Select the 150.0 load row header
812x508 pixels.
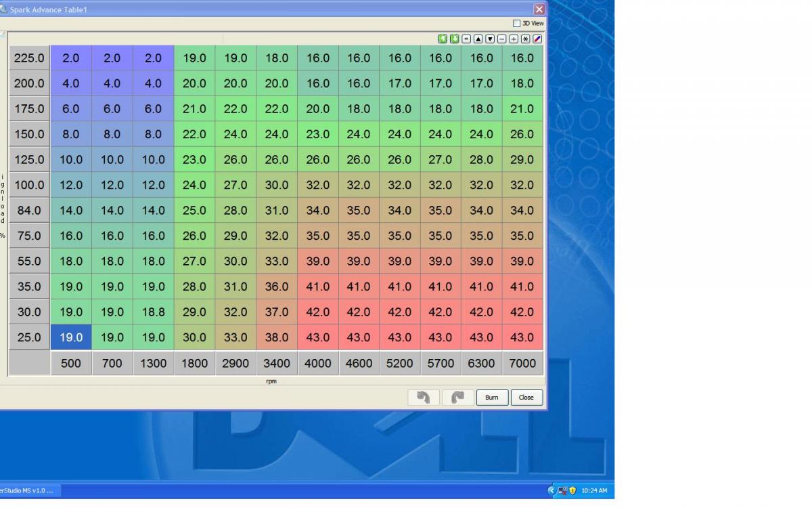click(x=29, y=134)
